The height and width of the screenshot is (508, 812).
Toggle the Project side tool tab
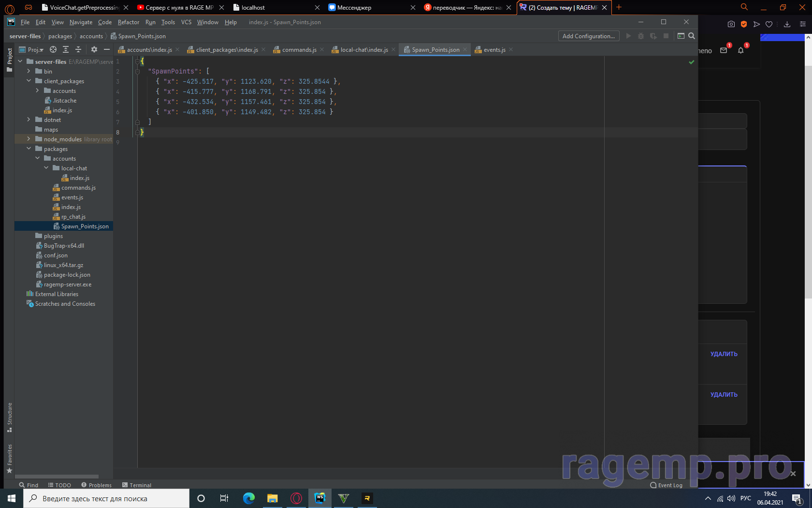click(x=9, y=60)
